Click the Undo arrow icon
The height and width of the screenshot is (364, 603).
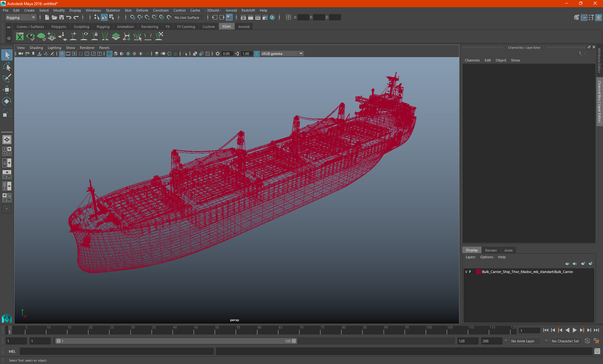point(69,18)
